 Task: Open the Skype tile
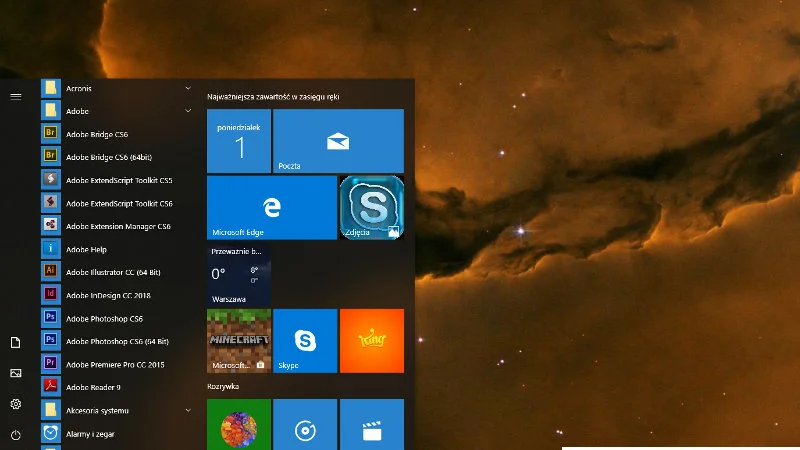(305, 341)
